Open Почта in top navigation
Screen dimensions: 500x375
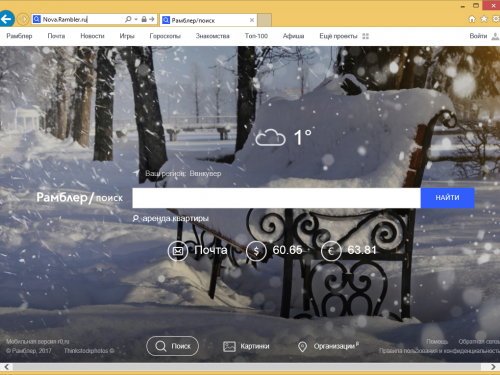[56, 36]
